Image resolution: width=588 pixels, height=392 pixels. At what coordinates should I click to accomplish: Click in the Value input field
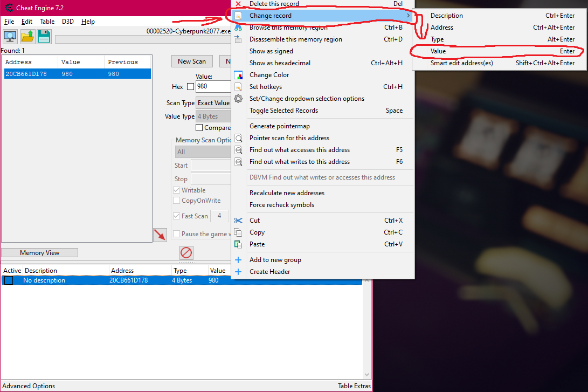tap(213, 86)
